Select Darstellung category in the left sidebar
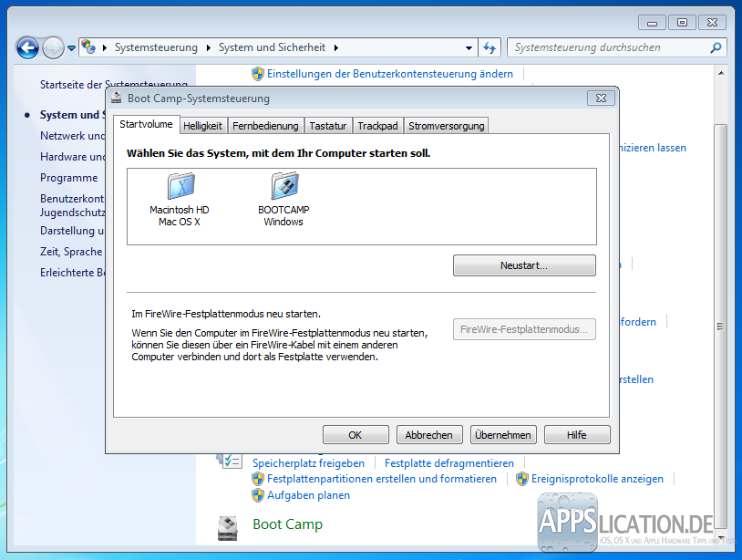 [72, 231]
